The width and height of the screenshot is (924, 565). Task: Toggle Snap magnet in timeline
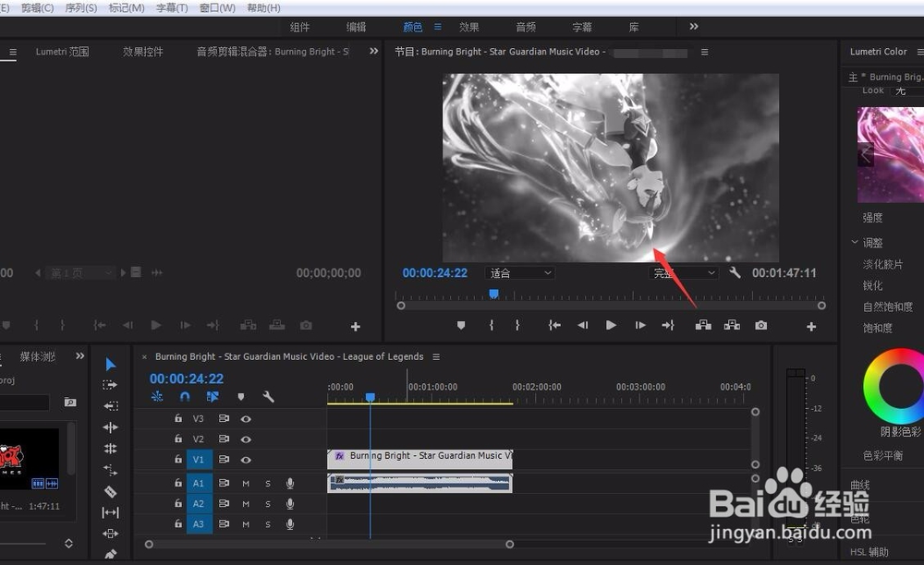pos(185,397)
